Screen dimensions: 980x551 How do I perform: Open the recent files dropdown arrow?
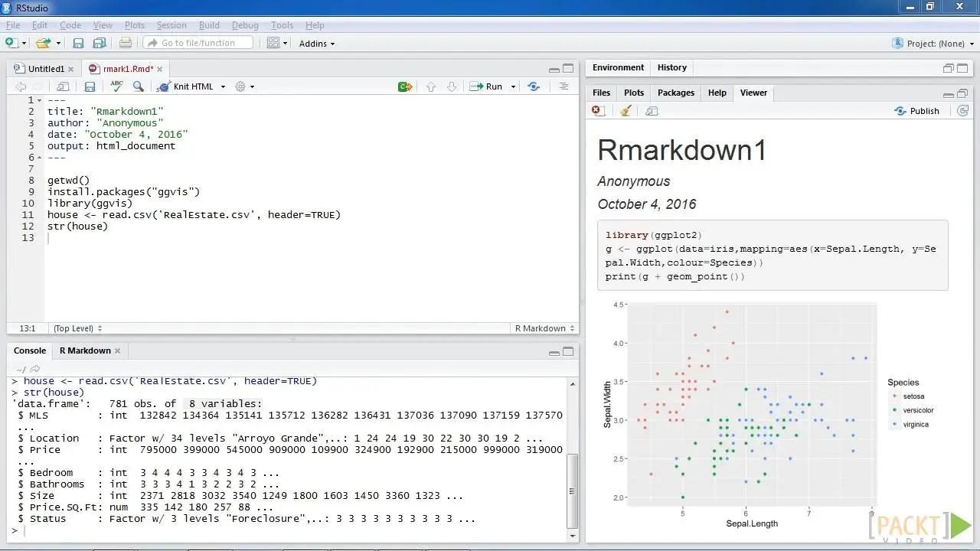point(57,44)
